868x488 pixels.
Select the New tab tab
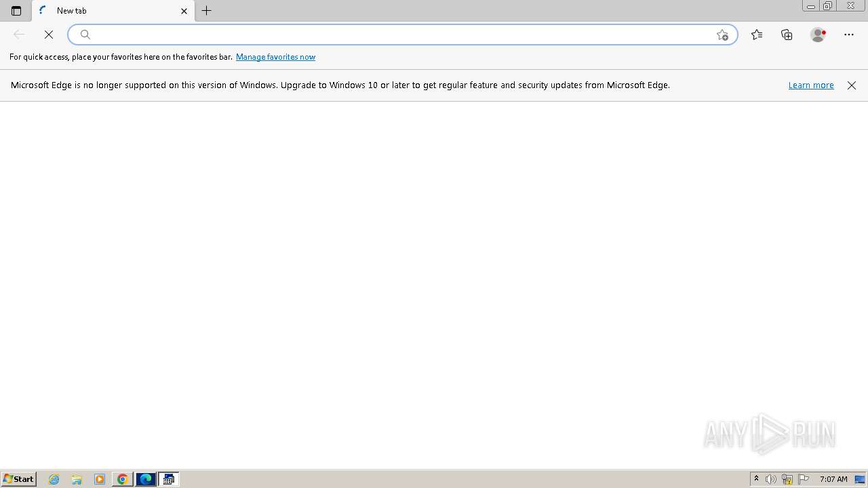113,11
